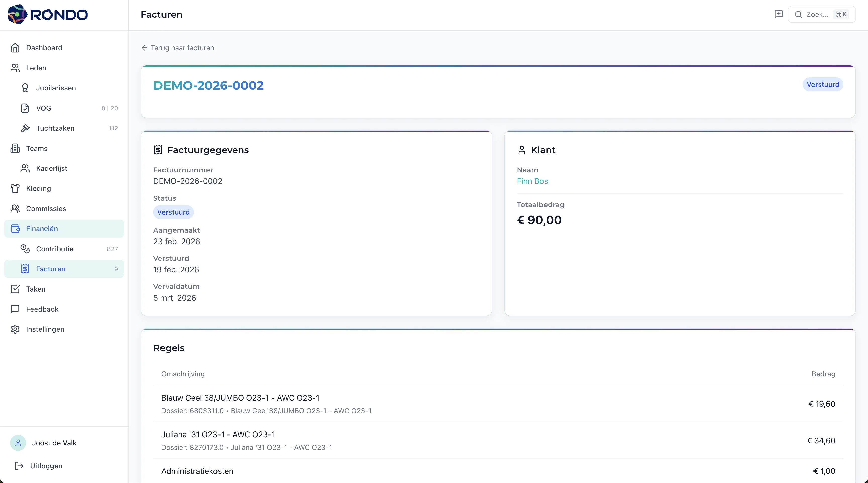This screenshot has height=483, width=868.
Task: Select the Kleding shirt icon
Action: 15,188
